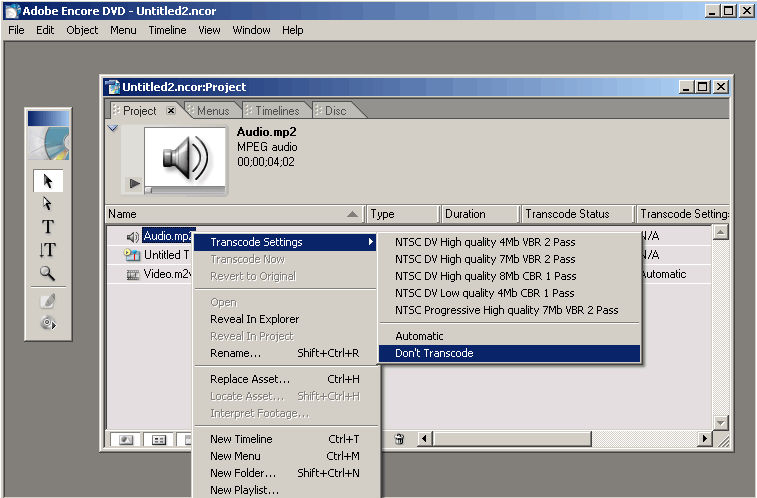The height and width of the screenshot is (498, 757).
Task: Open the View menu
Action: pyautogui.click(x=209, y=30)
